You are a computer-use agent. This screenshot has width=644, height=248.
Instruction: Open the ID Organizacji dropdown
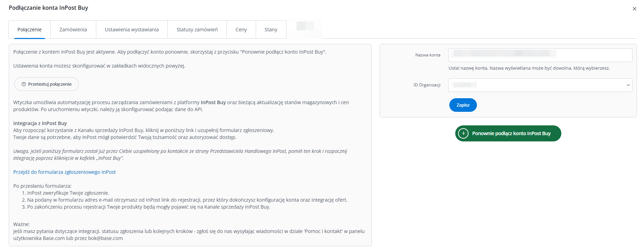[x=537, y=85]
